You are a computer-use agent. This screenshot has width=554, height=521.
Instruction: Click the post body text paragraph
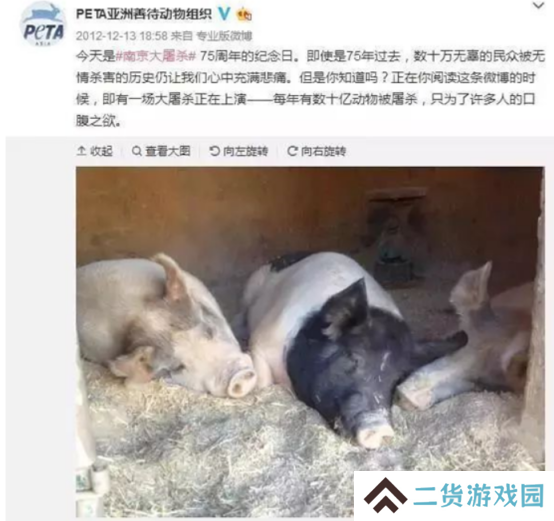coord(310,88)
